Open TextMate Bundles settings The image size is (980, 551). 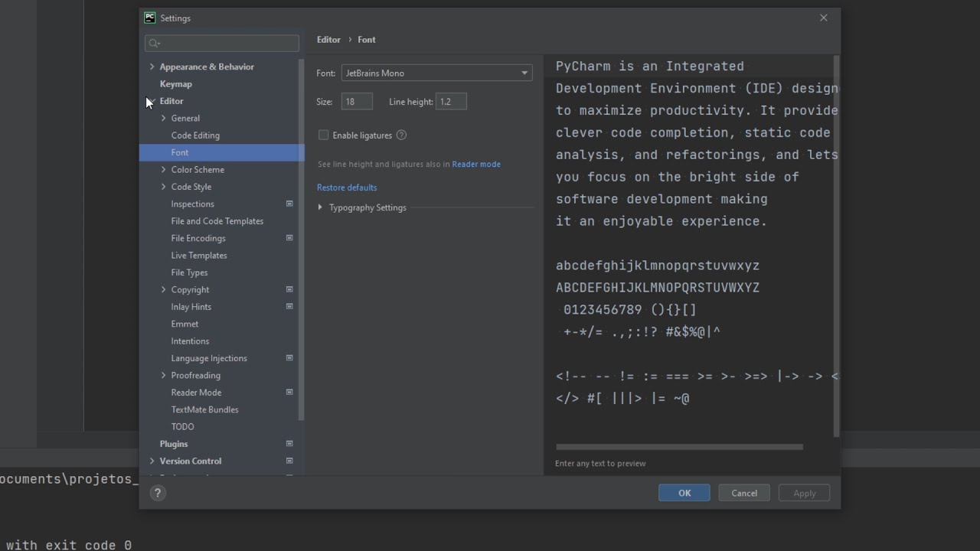(204, 409)
